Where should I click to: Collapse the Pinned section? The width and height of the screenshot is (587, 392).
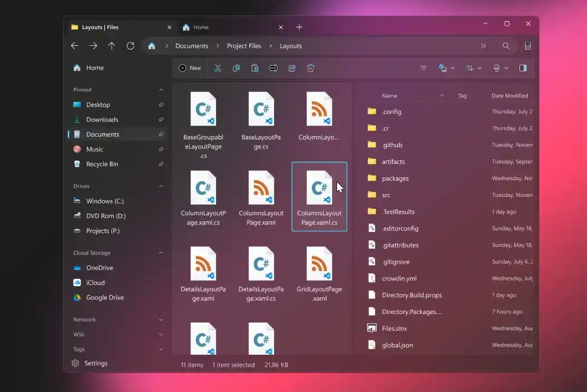pyautogui.click(x=161, y=90)
